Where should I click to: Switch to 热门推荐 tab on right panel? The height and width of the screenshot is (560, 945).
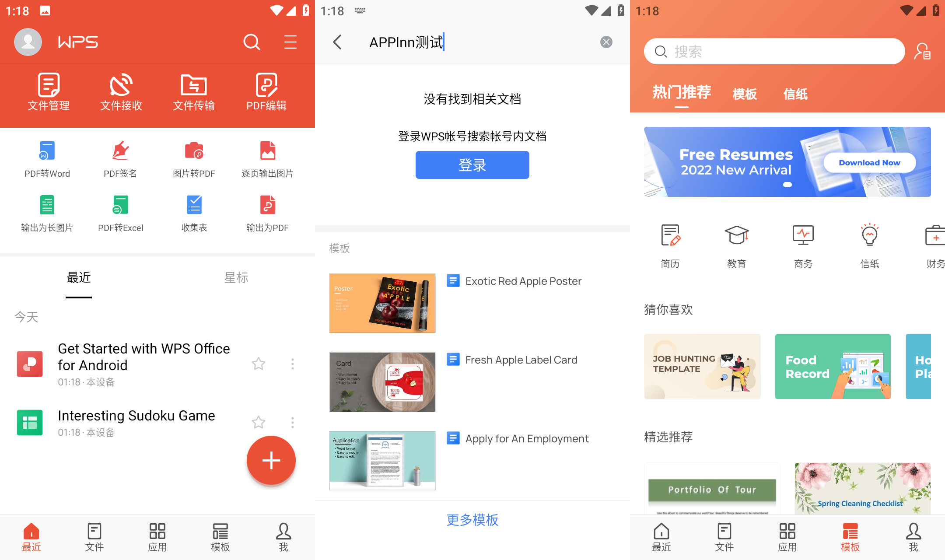[x=681, y=93]
